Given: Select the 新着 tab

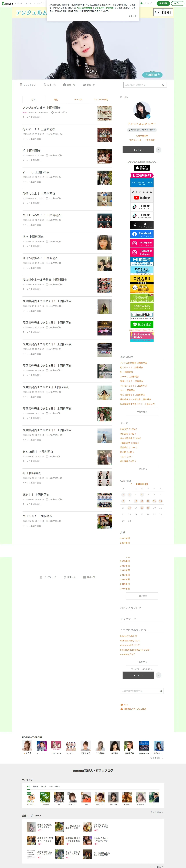Looking at the screenshot, I should [33, 99].
